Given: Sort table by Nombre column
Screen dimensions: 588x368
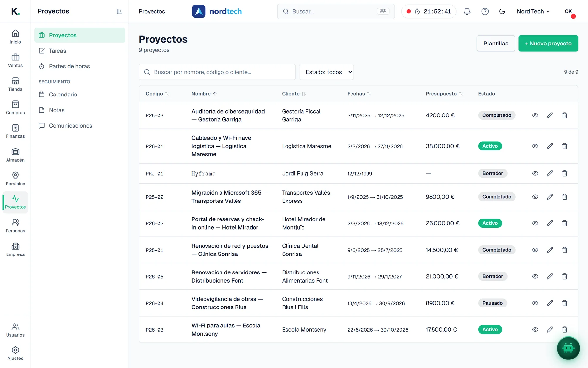Looking at the screenshot, I should click(x=204, y=94).
